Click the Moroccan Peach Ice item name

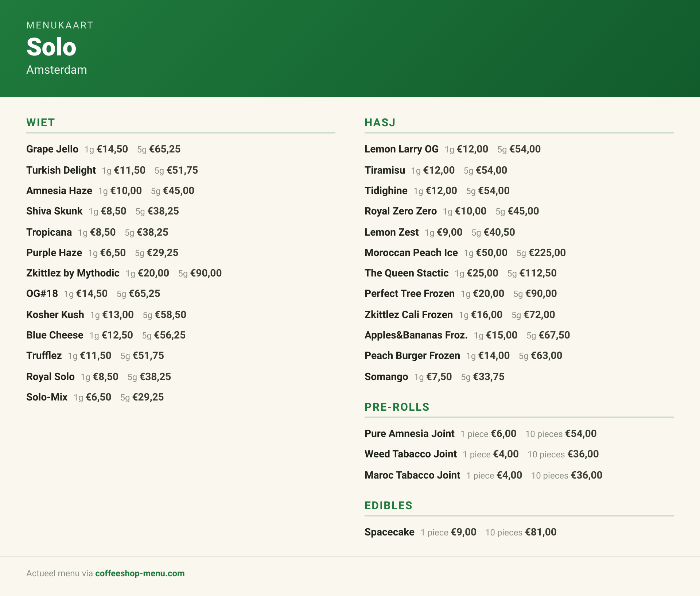tap(411, 253)
